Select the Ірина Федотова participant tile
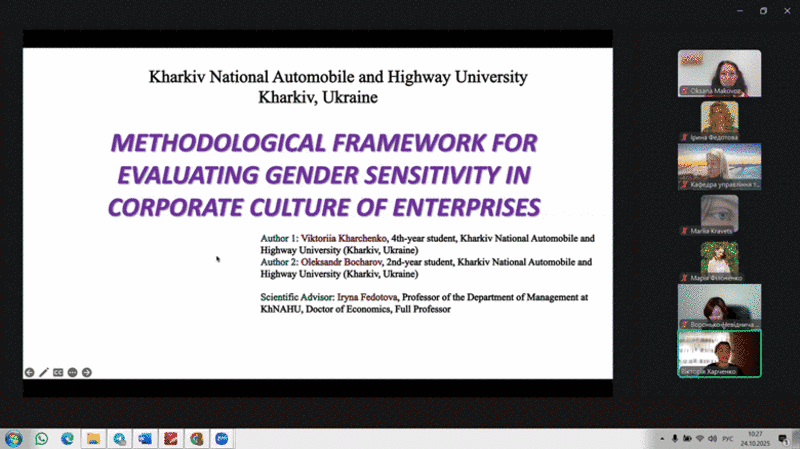Viewport: 800px width, 449px height. (719, 120)
